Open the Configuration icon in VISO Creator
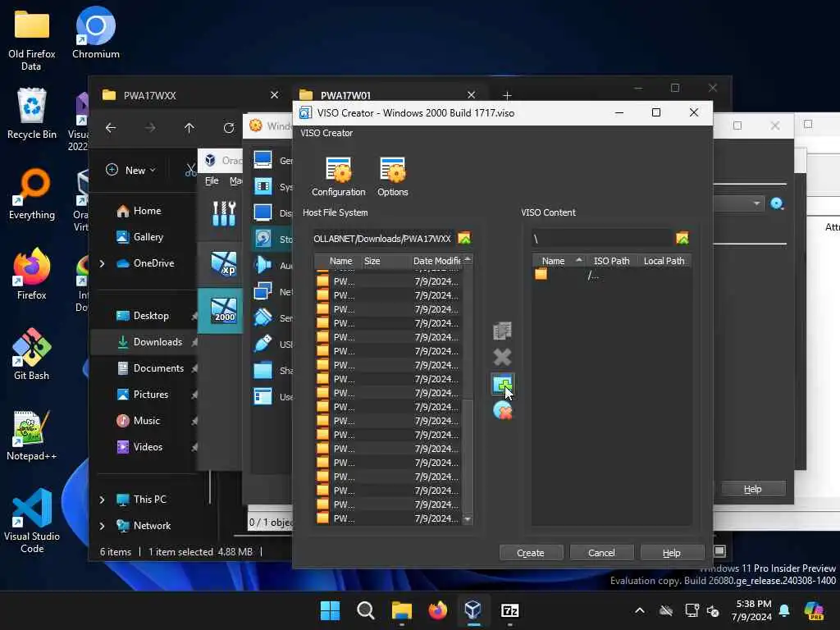This screenshot has height=630, width=840. point(339,176)
